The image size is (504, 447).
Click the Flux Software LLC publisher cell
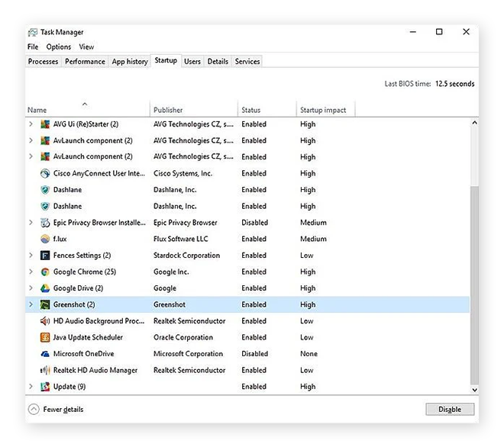tap(181, 239)
